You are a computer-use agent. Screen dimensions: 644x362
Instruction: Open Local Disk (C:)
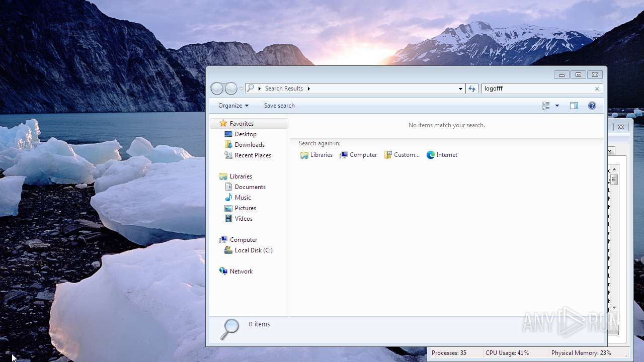(x=254, y=250)
